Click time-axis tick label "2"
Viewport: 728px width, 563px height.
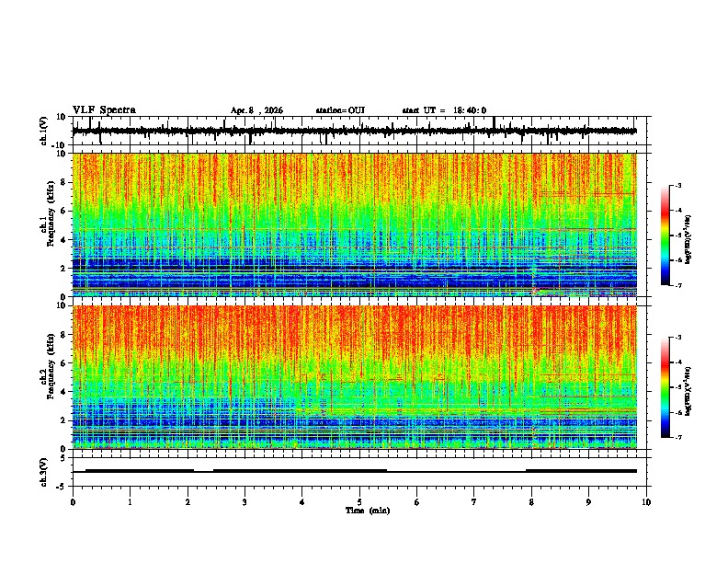[188, 502]
